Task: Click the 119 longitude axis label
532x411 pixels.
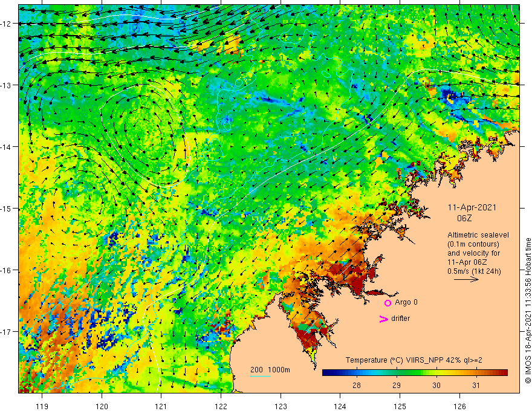Action: (42, 406)
